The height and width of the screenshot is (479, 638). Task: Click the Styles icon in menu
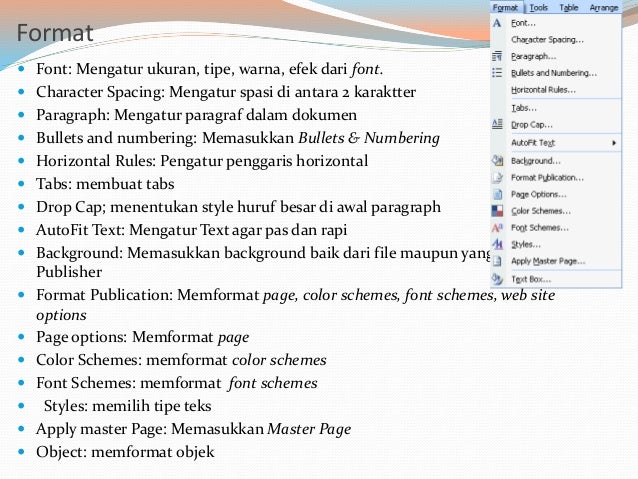click(x=497, y=244)
